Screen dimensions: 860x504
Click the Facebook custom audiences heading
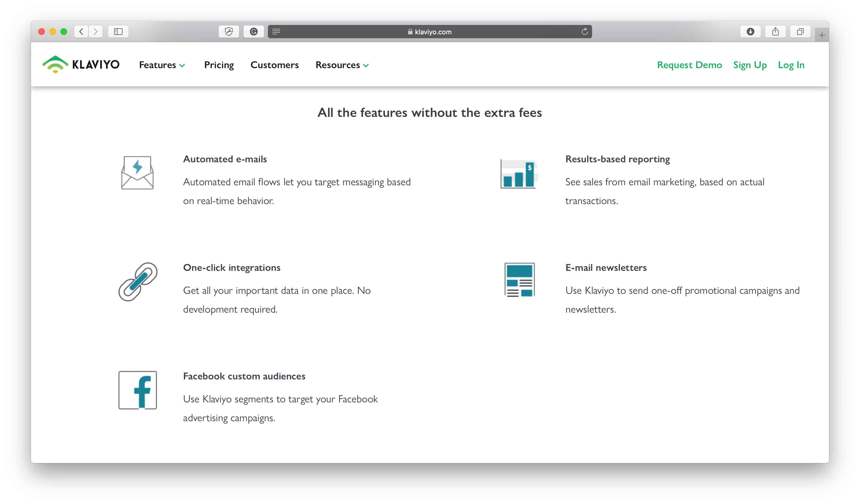point(244,376)
